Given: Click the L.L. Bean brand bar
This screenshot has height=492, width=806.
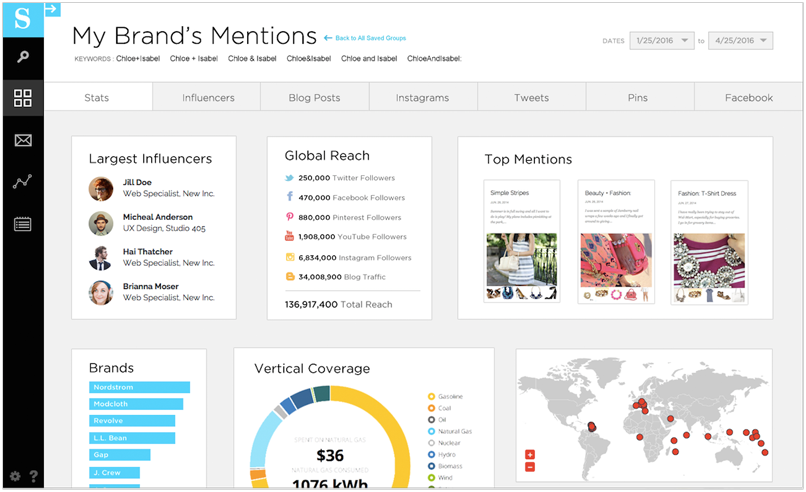Looking at the screenshot, I should click(x=132, y=438).
